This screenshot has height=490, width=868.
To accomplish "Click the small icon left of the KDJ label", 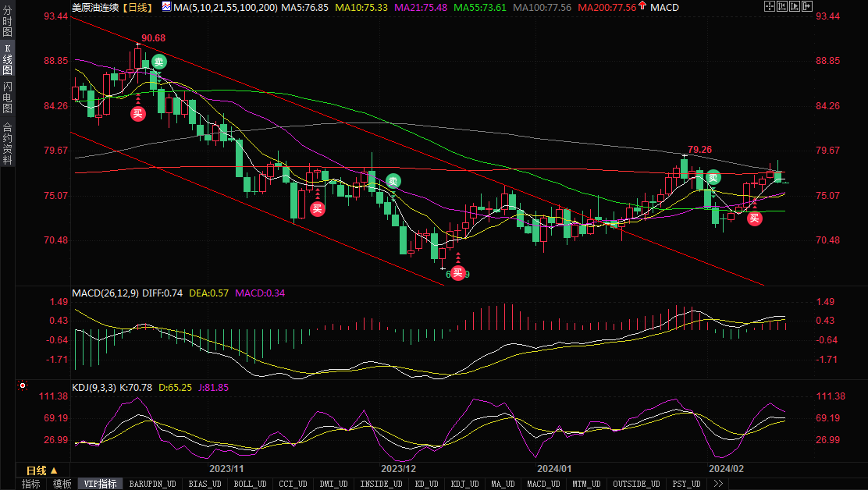I will click(23, 385).
